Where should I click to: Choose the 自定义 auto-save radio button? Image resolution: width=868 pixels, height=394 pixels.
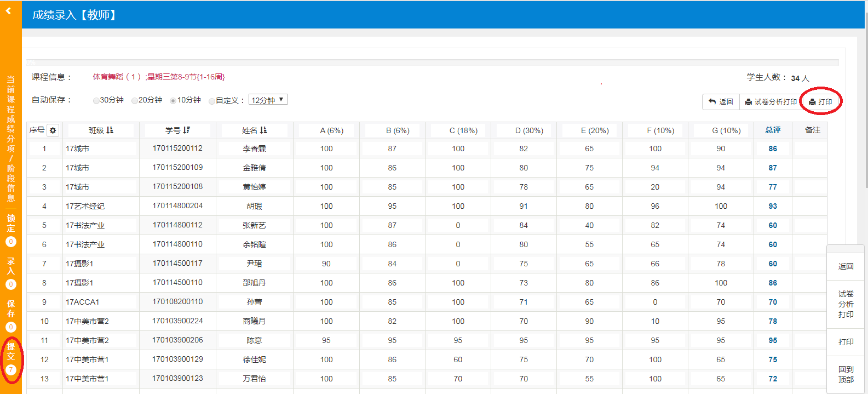click(x=212, y=101)
